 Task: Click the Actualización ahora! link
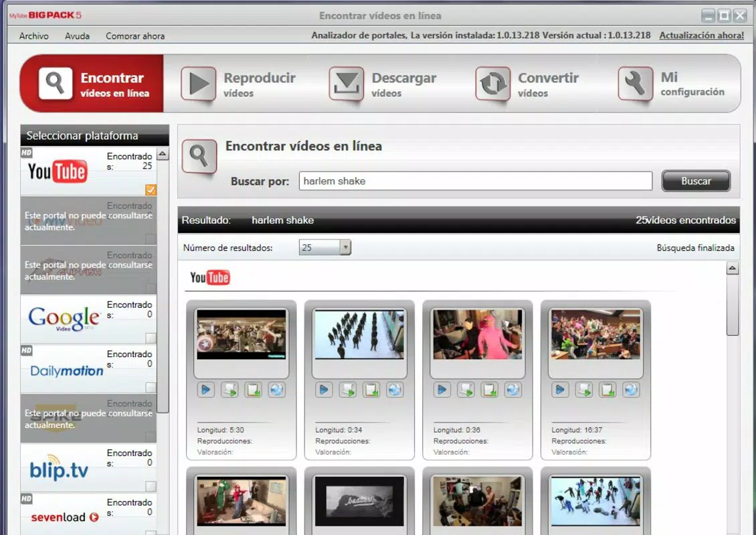click(x=702, y=35)
